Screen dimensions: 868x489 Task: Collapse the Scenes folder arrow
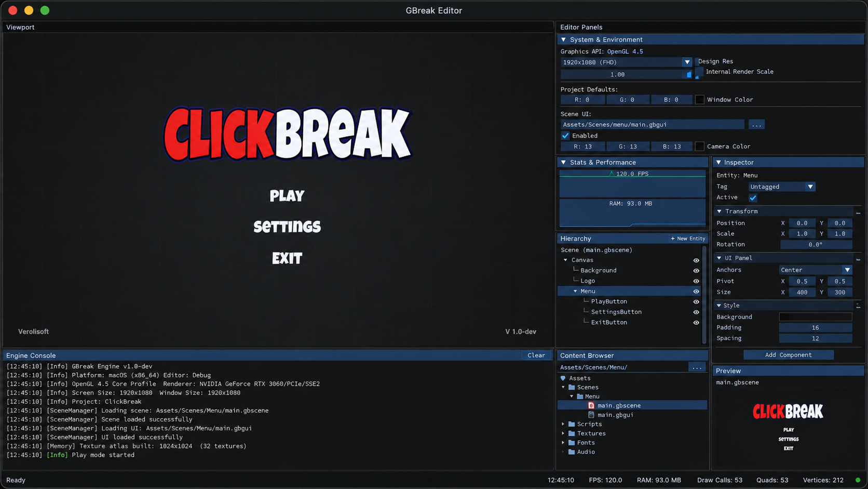click(563, 387)
